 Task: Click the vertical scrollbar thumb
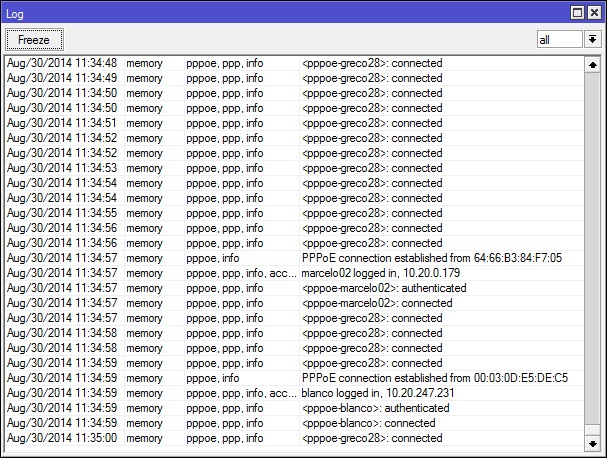[x=592, y=430]
